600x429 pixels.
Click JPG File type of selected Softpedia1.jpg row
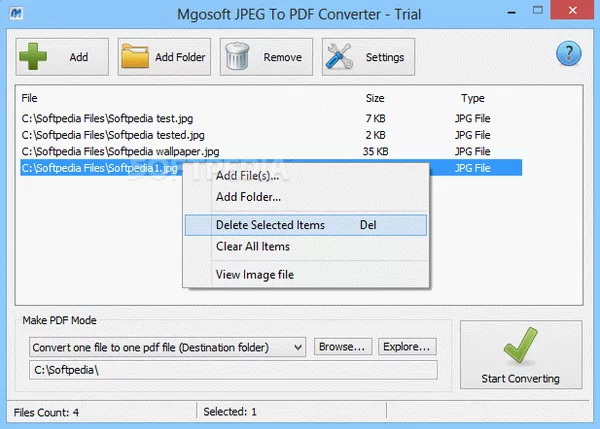[x=473, y=168]
